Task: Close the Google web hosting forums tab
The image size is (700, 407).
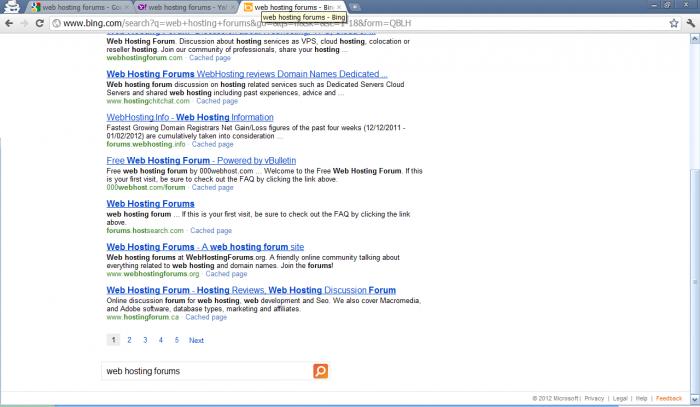Action: 126,7
